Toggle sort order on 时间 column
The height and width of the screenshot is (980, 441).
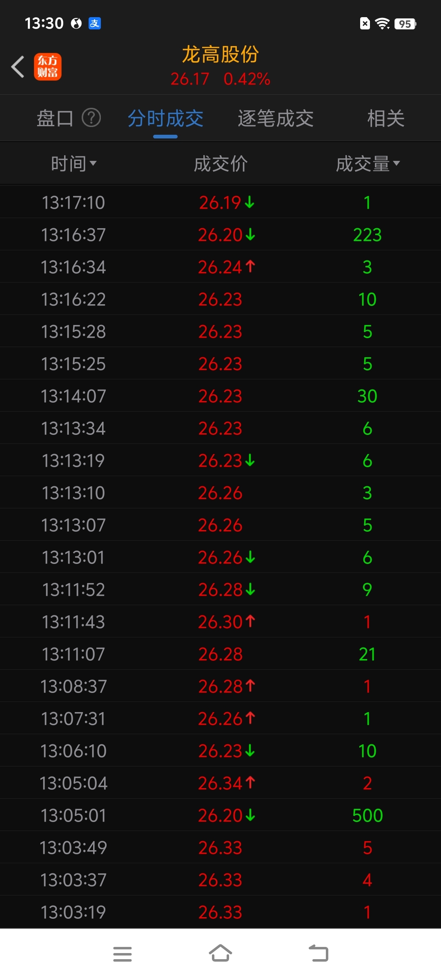tap(73, 164)
